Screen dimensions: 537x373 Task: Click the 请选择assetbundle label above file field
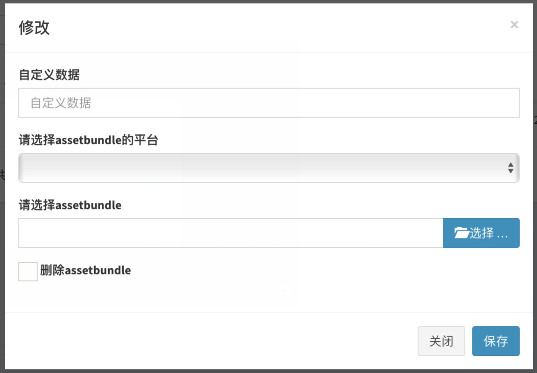click(x=70, y=205)
